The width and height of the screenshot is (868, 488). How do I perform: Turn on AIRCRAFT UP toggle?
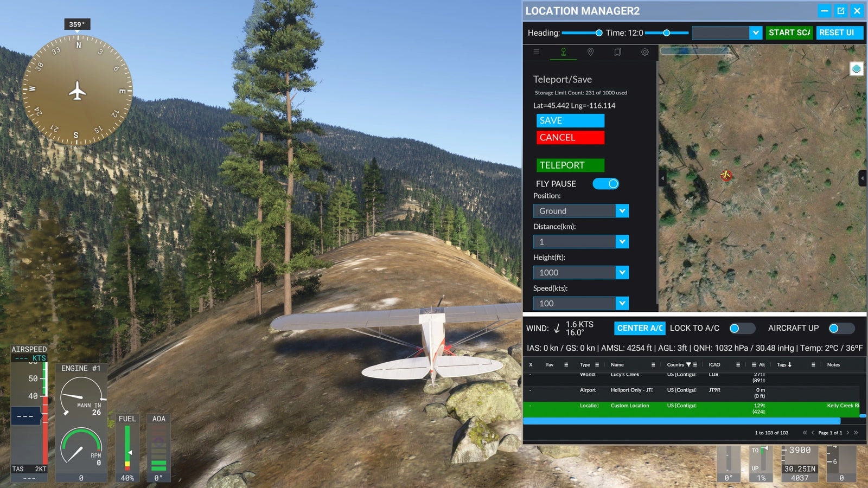click(841, 328)
